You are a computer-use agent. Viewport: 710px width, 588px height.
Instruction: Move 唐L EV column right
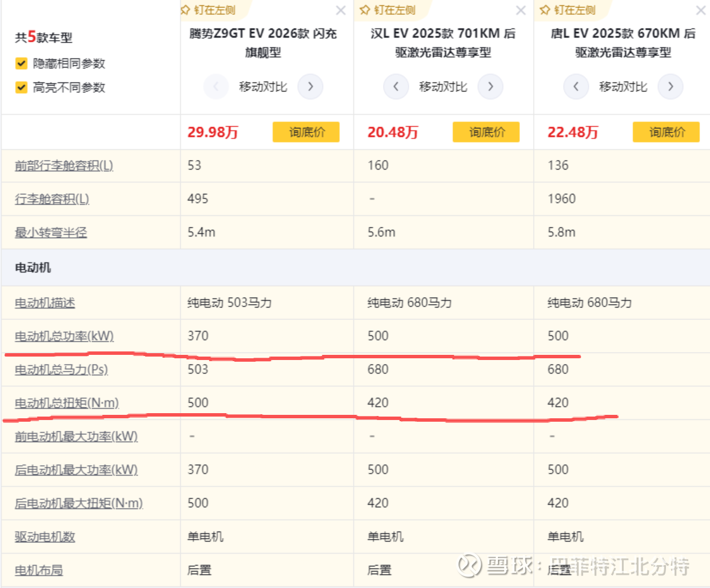pyautogui.click(x=671, y=87)
